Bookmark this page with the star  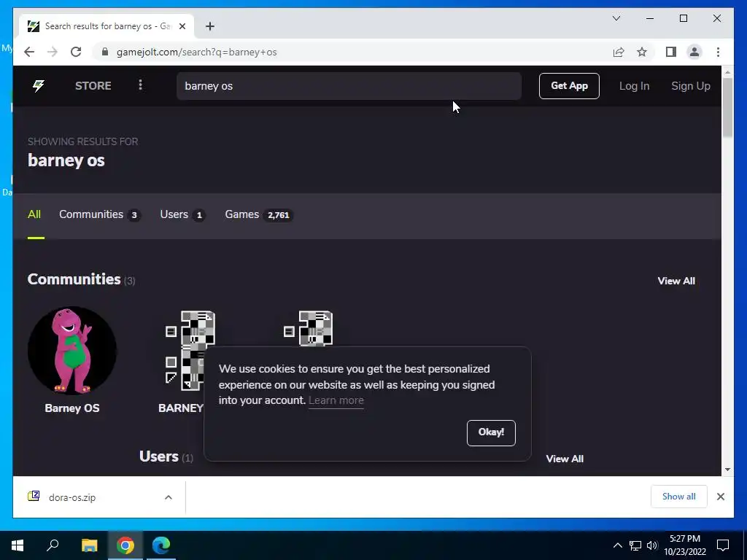[x=642, y=52]
